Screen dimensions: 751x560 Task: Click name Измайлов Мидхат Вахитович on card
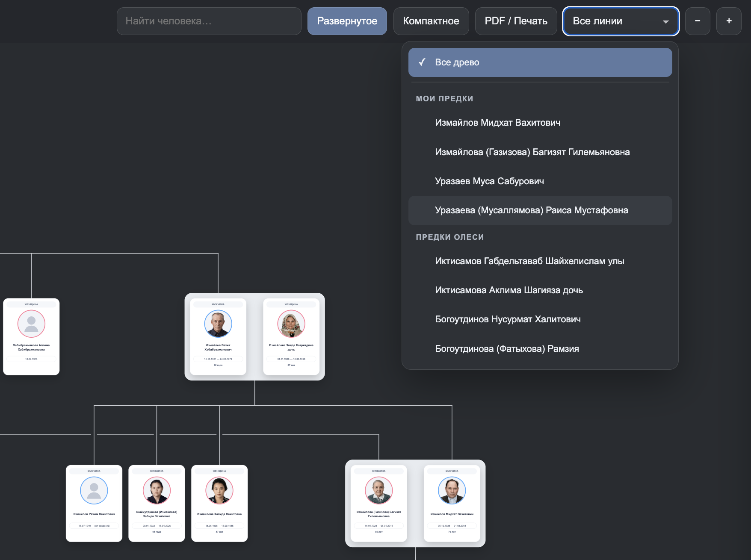tap(452, 514)
